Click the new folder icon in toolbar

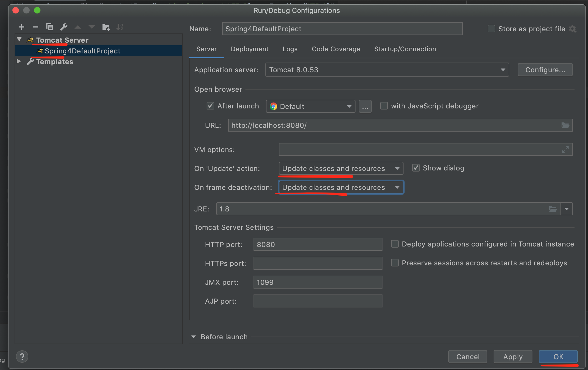106,27
